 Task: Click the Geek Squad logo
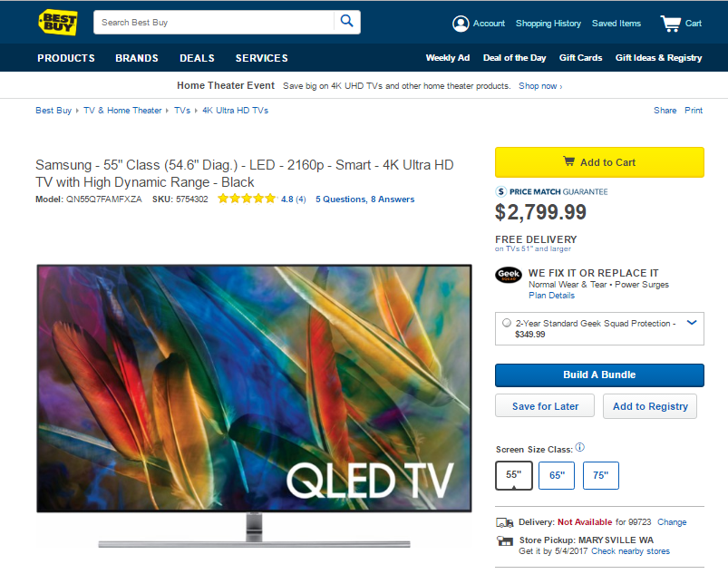tap(509, 275)
